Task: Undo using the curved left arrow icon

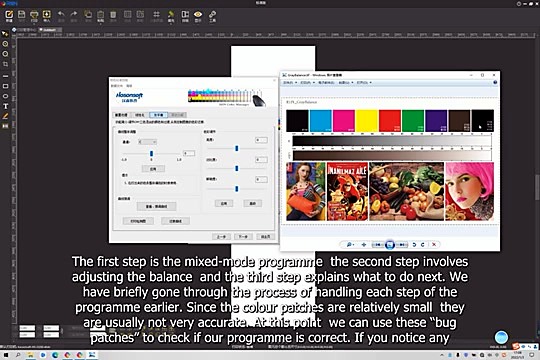Action: coord(61,15)
